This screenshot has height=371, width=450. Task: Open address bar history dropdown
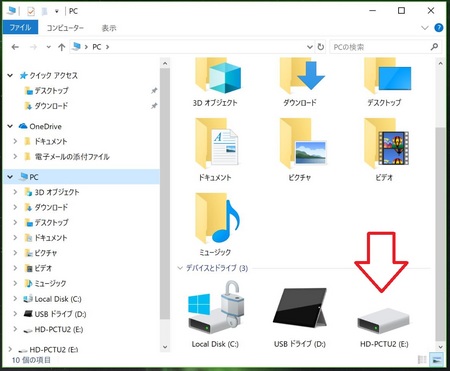310,47
